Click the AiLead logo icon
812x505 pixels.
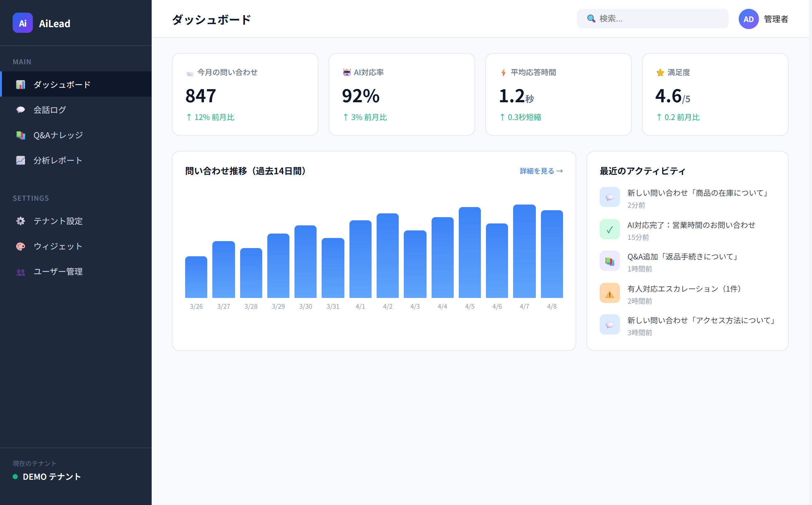[x=22, y=23]
